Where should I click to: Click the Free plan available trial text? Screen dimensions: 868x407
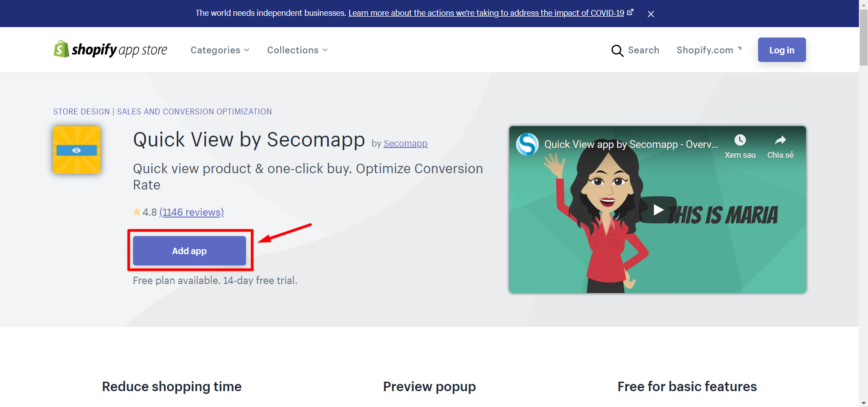point(215,280)
